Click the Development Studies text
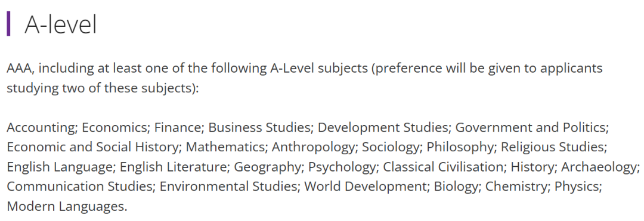 point(383,128)
